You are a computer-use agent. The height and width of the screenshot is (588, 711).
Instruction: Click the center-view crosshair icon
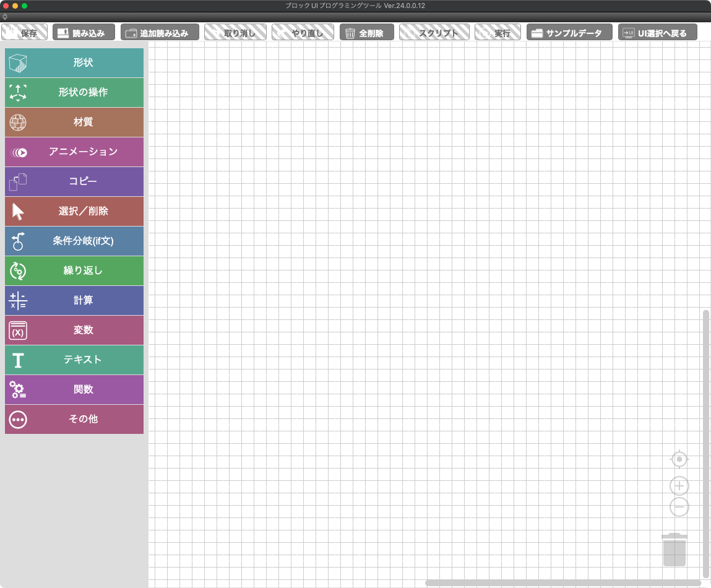click(679, 459)
